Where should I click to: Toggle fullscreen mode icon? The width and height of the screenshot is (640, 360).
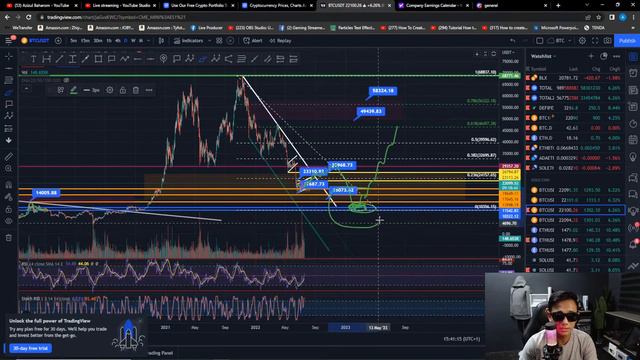[x=595, y=41]
